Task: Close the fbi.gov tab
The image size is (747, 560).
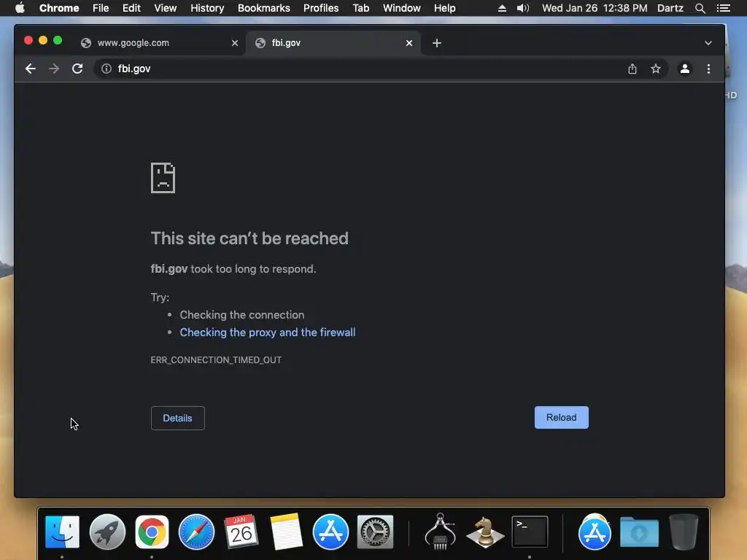Action: click(x=409, y=43)
